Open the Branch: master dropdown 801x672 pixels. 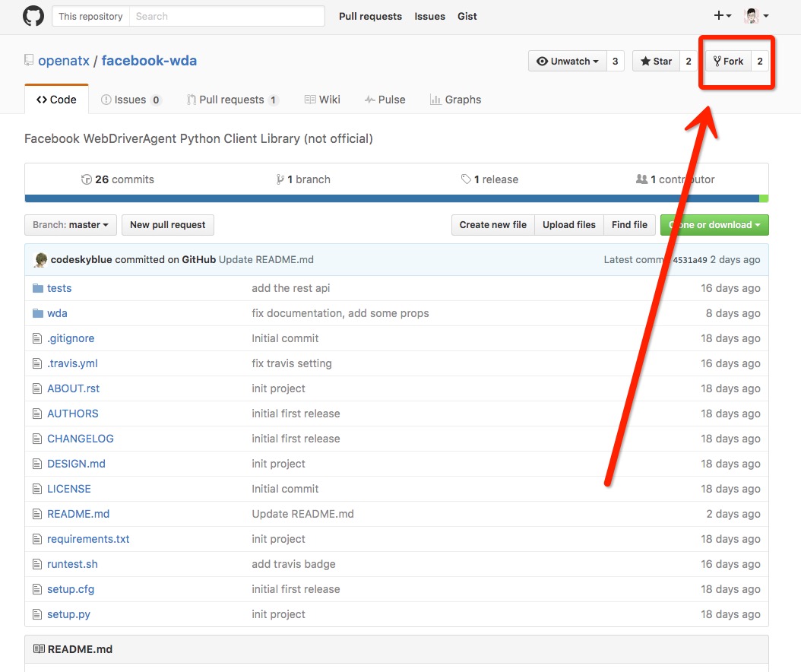tap(71, 225)
